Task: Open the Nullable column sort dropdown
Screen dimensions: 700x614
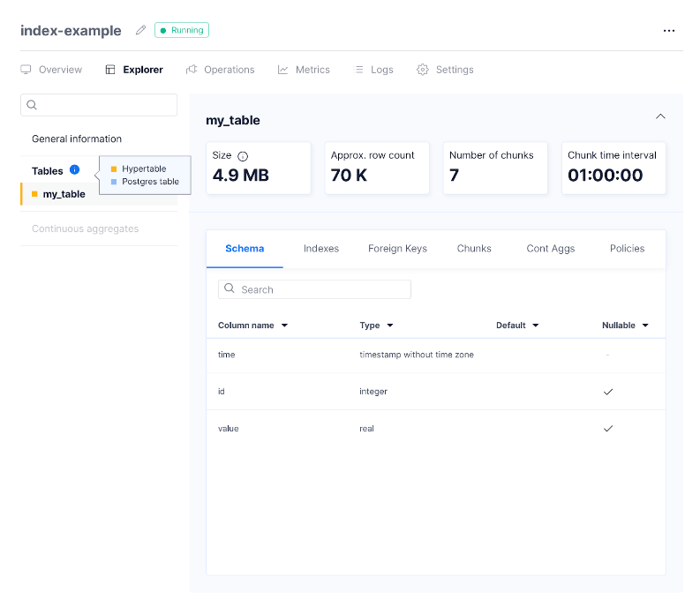Action: coord(645,326)
